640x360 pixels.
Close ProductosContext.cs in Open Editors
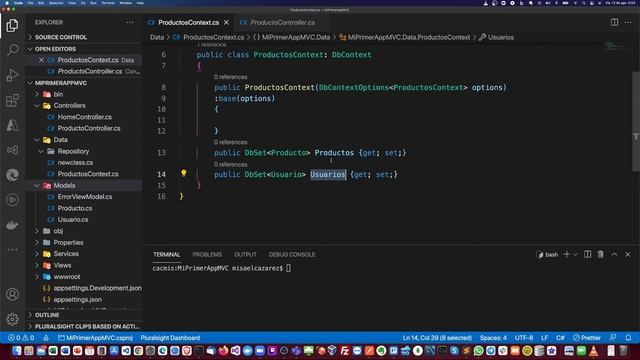pyautogui.click(x=41, y=60)
